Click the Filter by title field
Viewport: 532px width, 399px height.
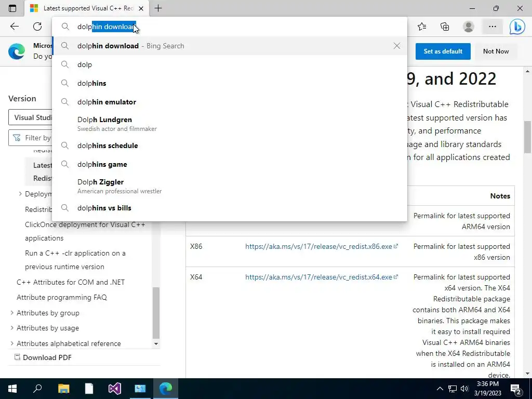[x=31, y=138]
